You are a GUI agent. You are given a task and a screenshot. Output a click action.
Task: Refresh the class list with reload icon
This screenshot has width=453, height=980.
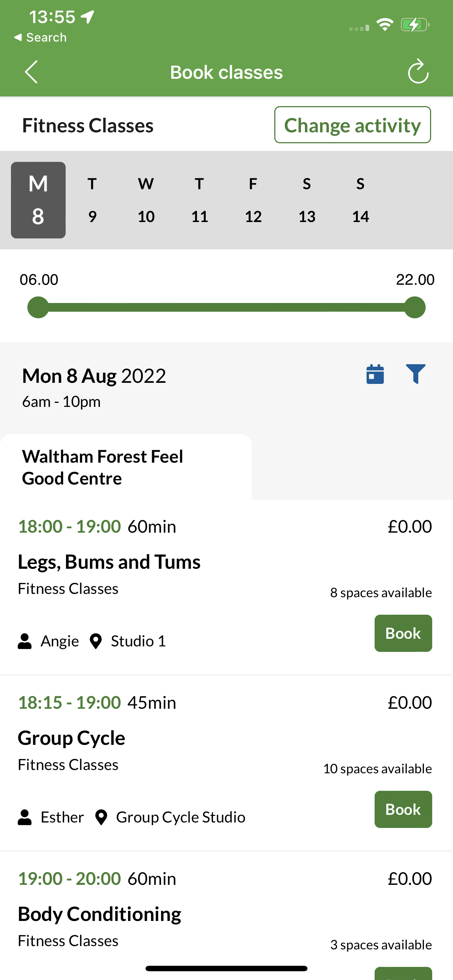coord(418,71)
